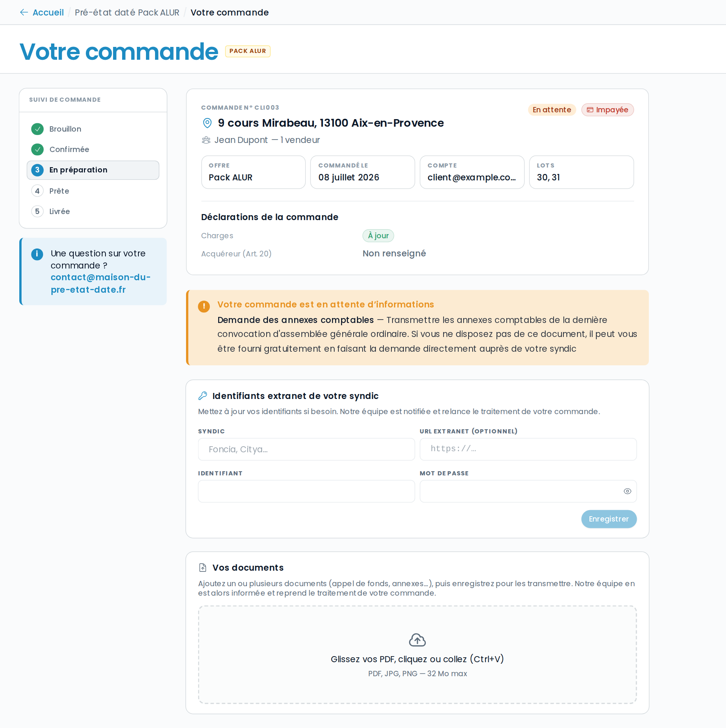Click the card icon in Impayée badge

(590, 110)
